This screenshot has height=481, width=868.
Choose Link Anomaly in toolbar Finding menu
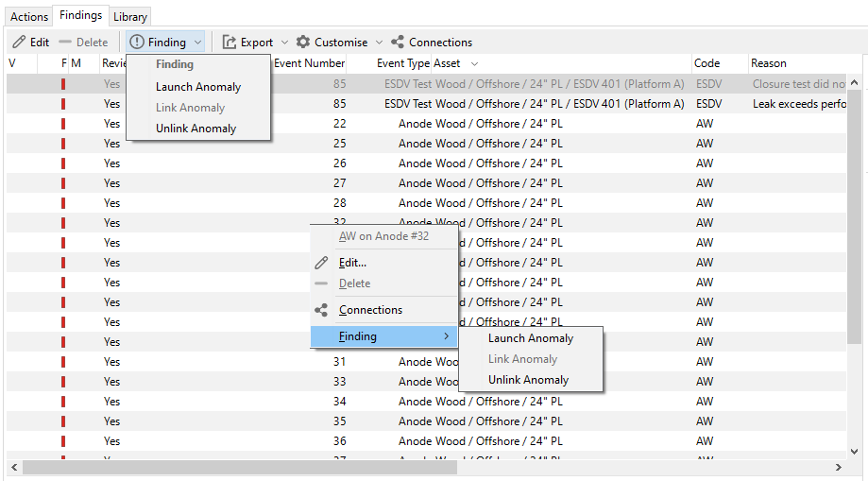tap(190, 108)
